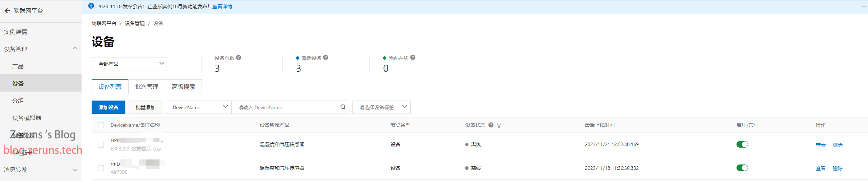This screenshot has height=181, width=868.
Task: Click help icon next to 设备总数
Action: 239,57
